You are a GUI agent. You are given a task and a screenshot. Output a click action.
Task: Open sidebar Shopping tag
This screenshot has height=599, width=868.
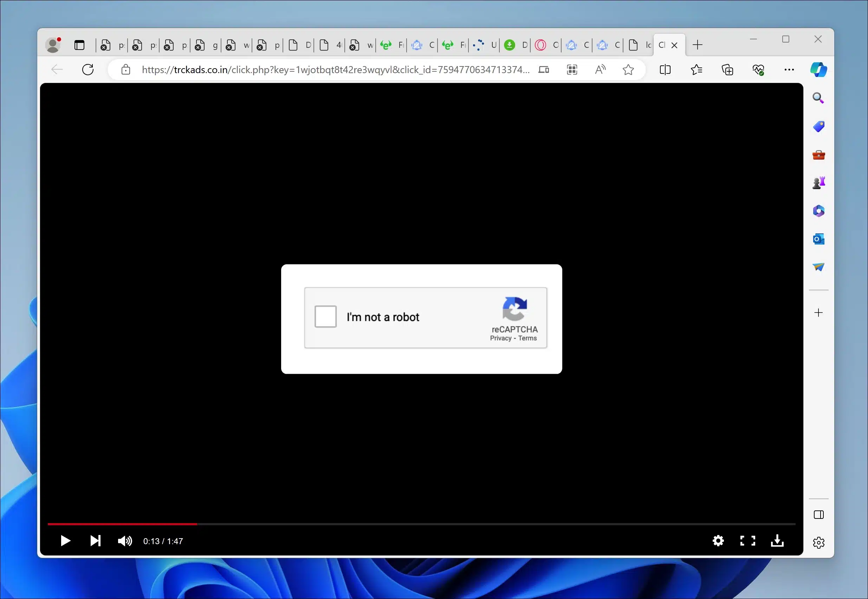(818, 126)
